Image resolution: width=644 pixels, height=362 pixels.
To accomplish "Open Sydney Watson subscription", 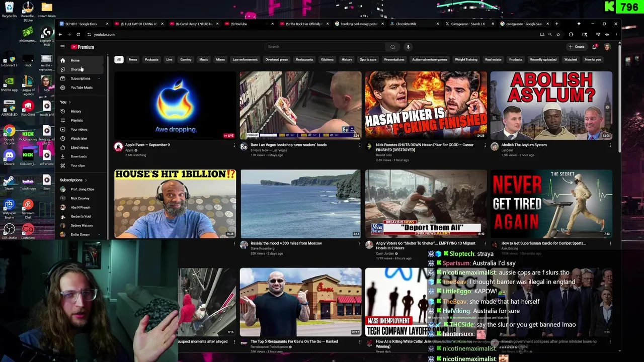I will point(80,225).
